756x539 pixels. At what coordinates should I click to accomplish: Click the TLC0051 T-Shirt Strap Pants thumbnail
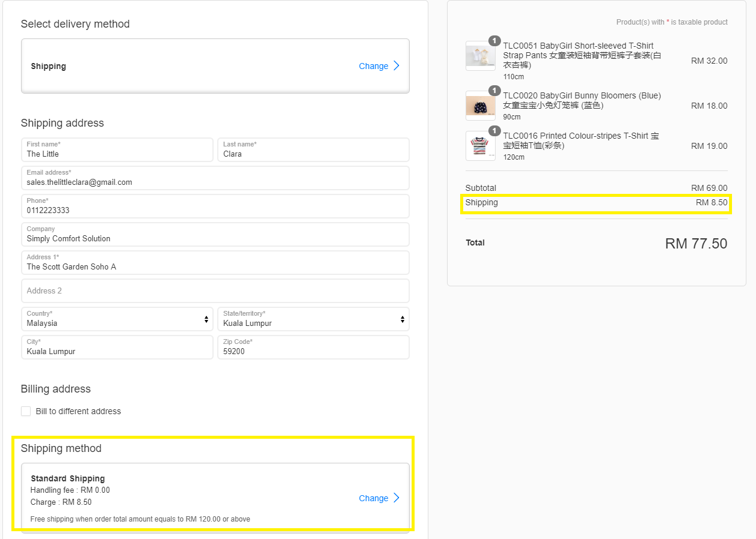point(481,56)
